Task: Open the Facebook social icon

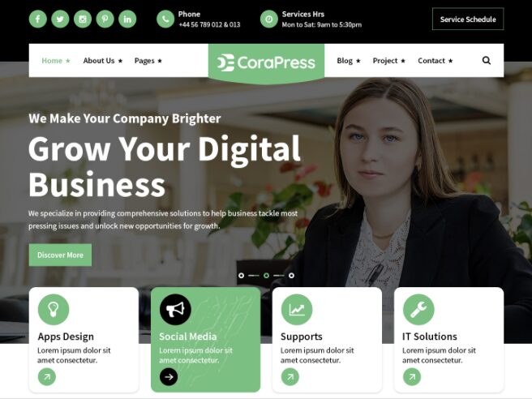Action: tap(37, 19)
